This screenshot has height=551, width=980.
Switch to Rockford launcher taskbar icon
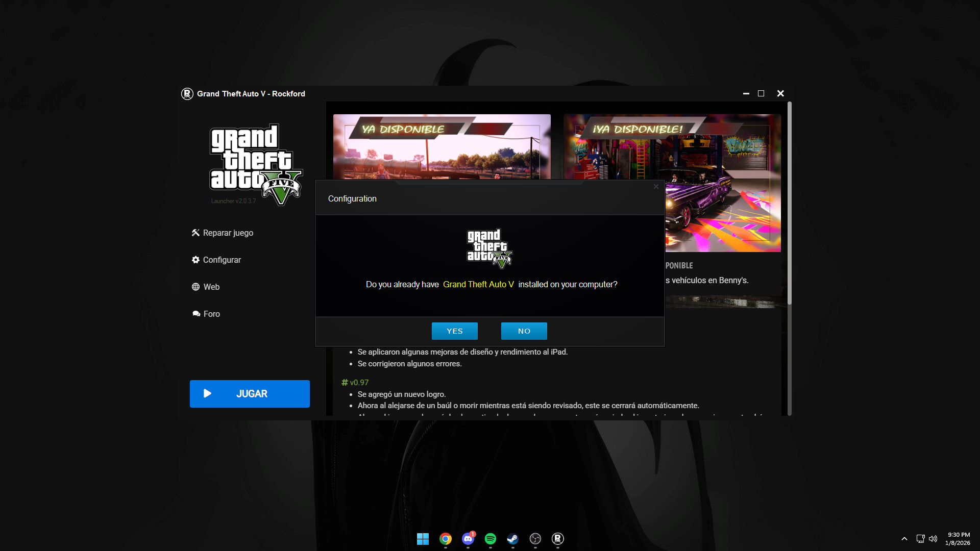[558, 539]
